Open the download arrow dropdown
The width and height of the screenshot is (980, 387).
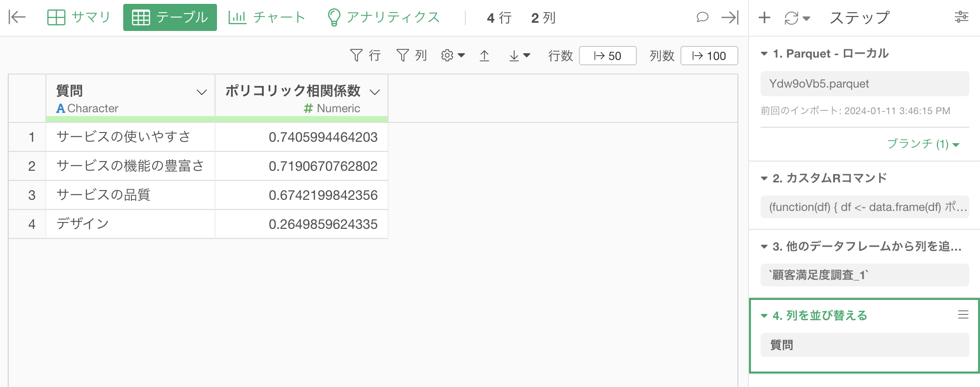pos(519,56)
